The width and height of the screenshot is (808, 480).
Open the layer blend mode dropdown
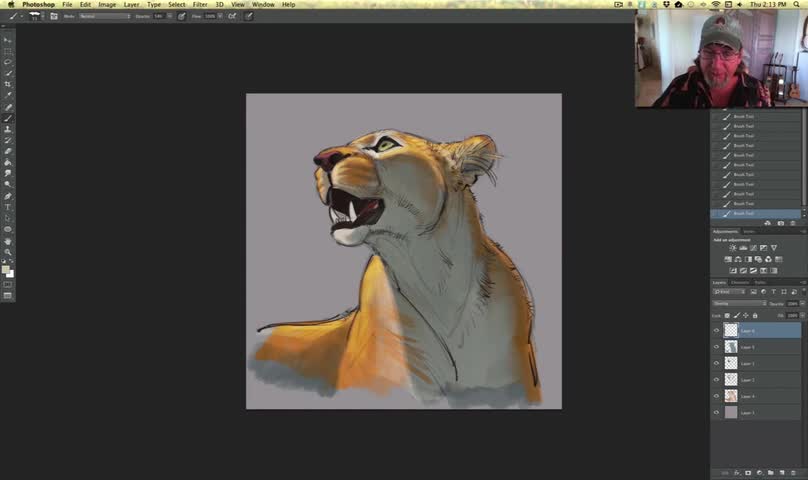point(739,304)
